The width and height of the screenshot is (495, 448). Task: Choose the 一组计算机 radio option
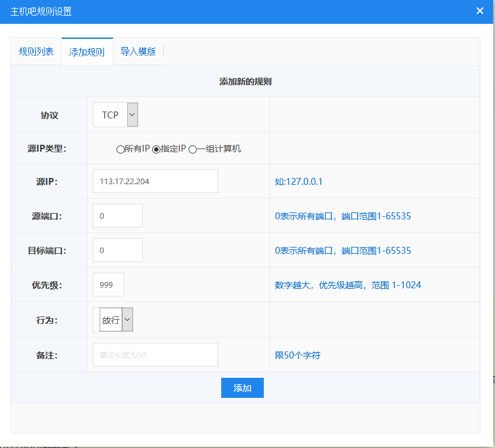192,149
